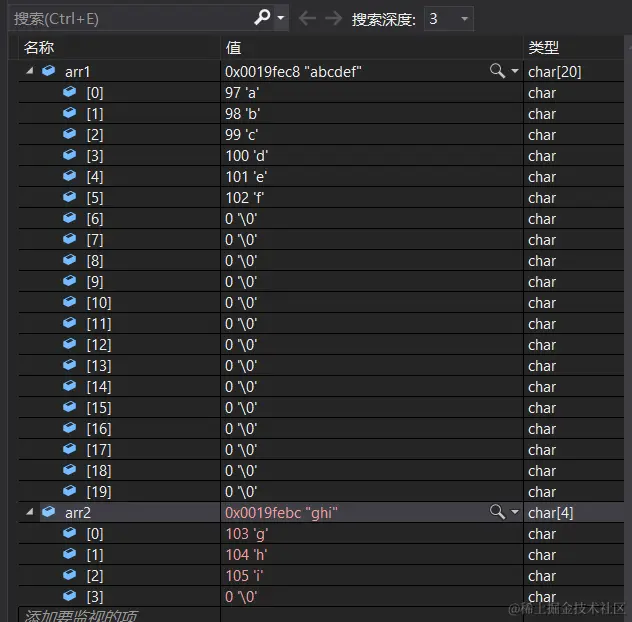632x622 pixels.
Task: Select the arr1 name label
Action: [77, 72]
